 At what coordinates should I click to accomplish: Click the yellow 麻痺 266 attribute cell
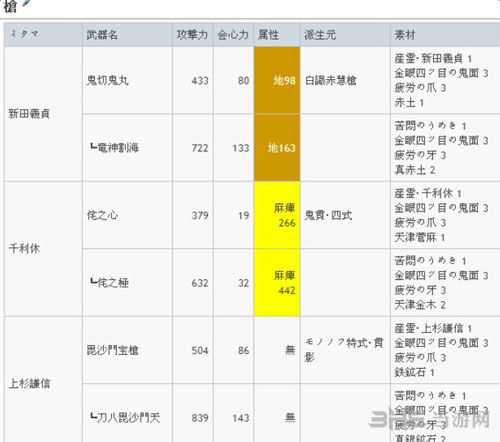coord(277,215)
